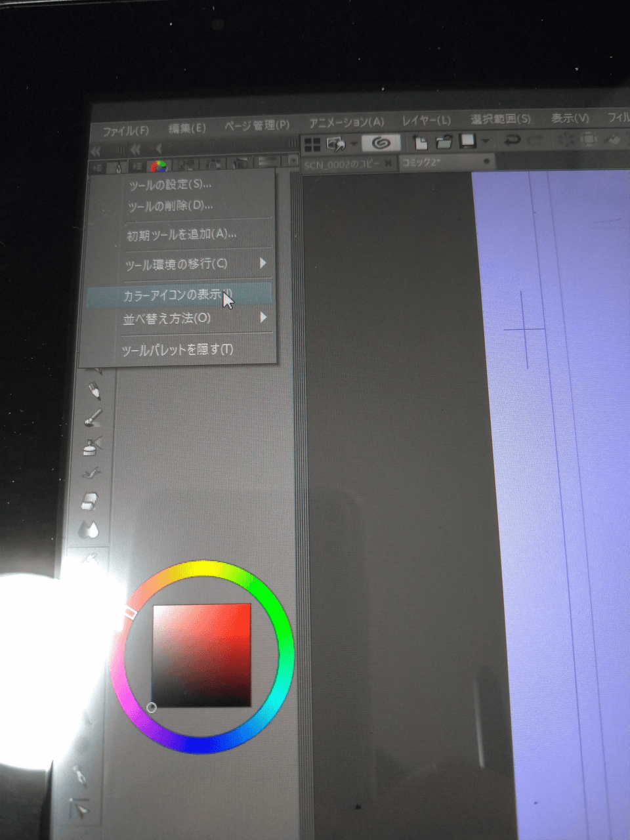Screen dimensions: 630x840
Task: Click the Redo arrow icon
Action: point(535,139)
